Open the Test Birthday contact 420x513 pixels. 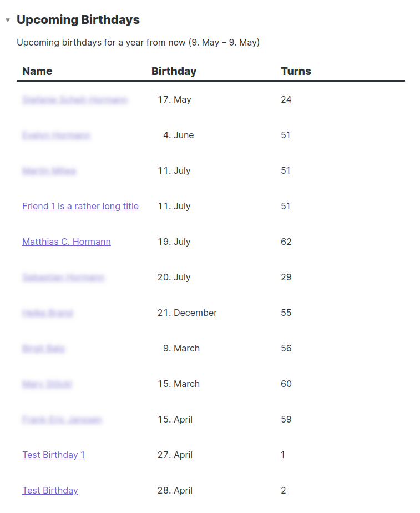tap(50, 490)
